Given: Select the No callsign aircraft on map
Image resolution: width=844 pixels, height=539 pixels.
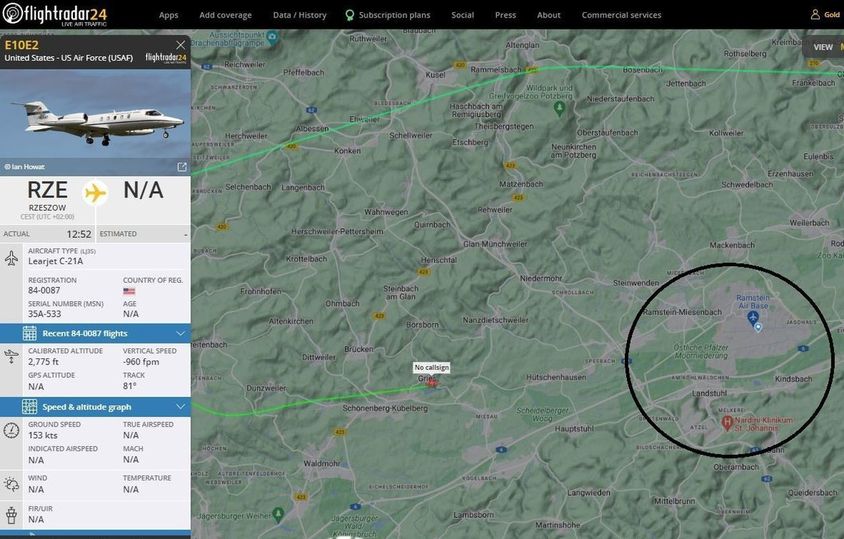Looking at the screenshot, I should tap(432, 381).
